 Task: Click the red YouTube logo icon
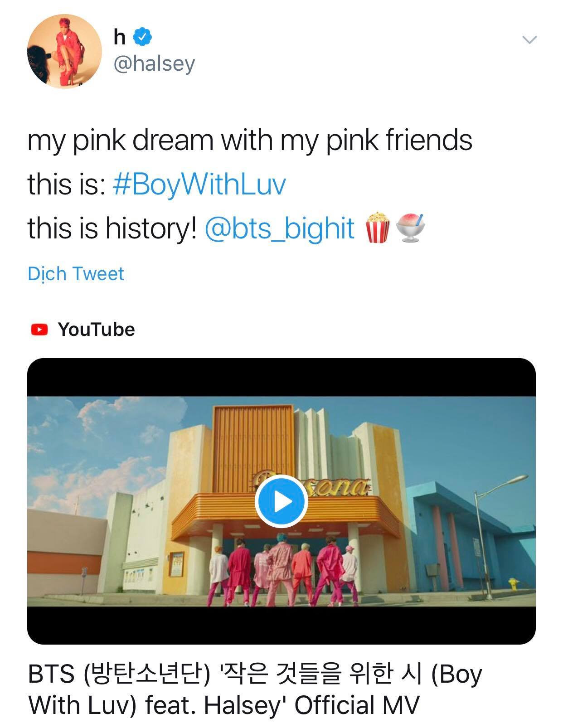39,330
